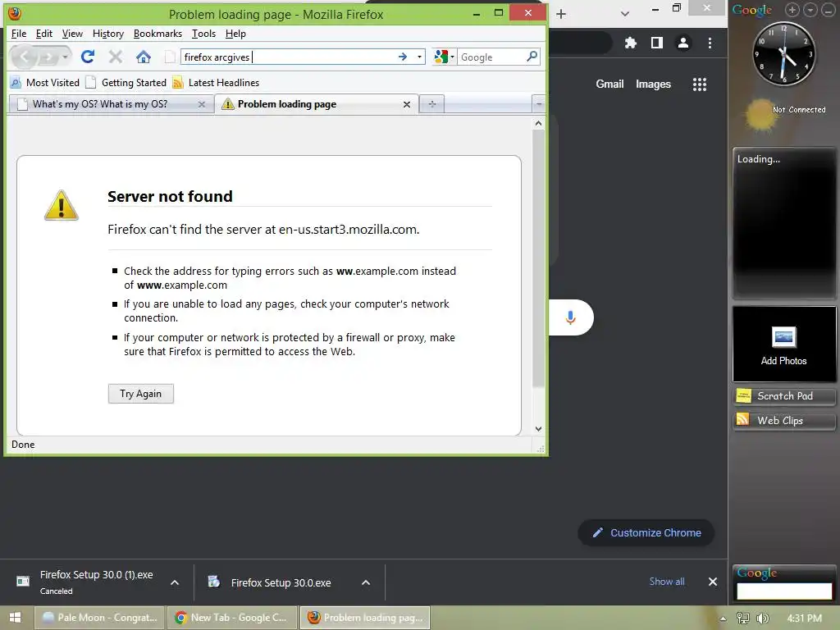Click the Firefox page scrollbar up arrow

click(x=538, y=123)
